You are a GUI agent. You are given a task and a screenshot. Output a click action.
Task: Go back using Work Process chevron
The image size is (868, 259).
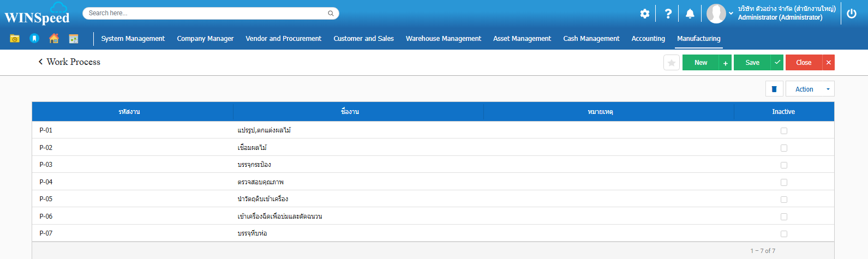pos(40,62)
